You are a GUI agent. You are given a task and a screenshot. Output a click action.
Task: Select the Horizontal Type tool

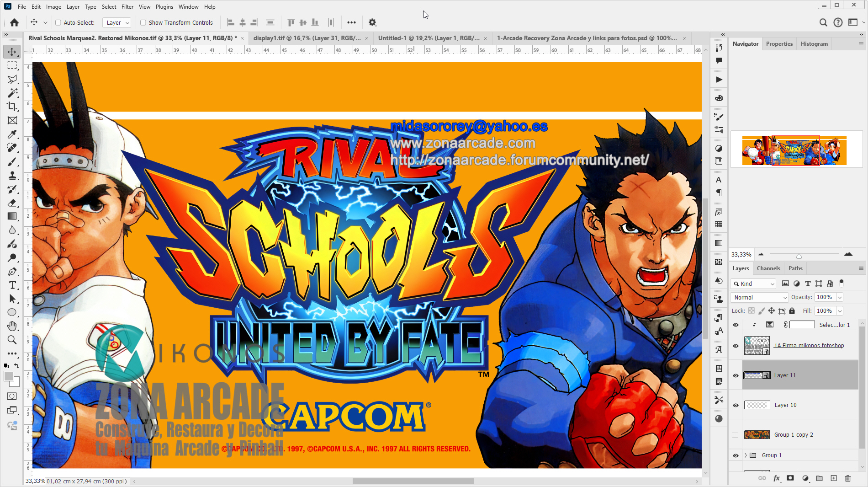(12, 285)
